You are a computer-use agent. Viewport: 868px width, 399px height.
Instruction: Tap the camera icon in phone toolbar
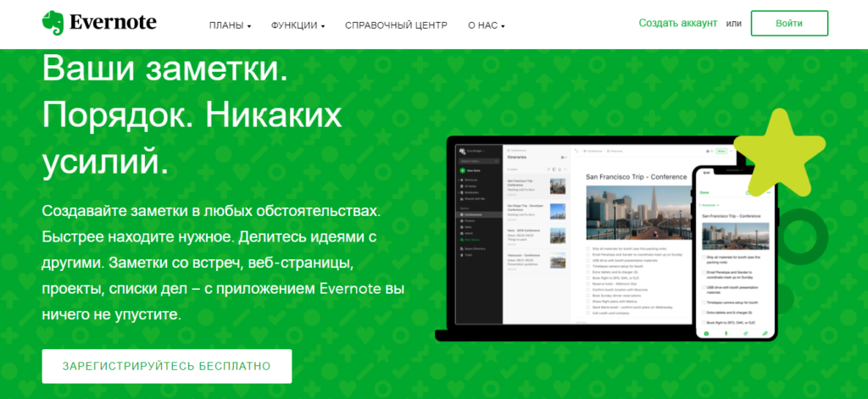(x=706, y=333)
